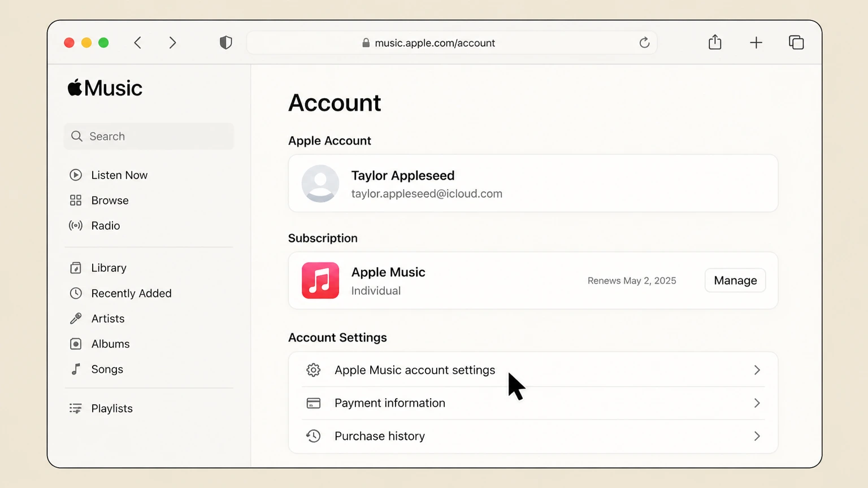Click the gear icon for account settings
This screenshot has height=488, width=868.
point(314,370)
